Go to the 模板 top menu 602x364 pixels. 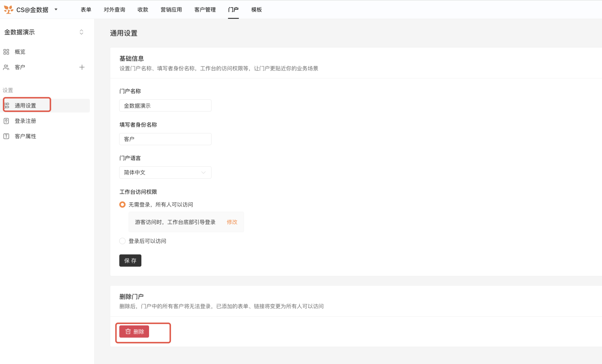point(256,10)
